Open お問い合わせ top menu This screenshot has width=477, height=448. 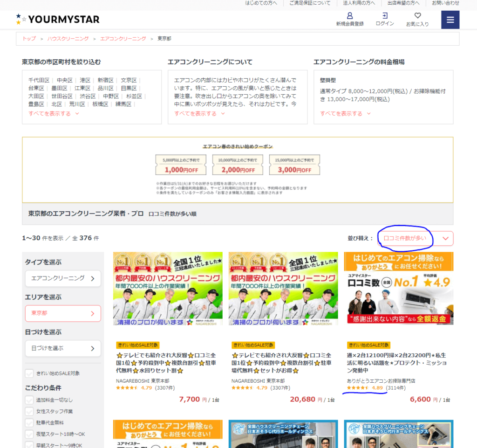pos(445,3)
